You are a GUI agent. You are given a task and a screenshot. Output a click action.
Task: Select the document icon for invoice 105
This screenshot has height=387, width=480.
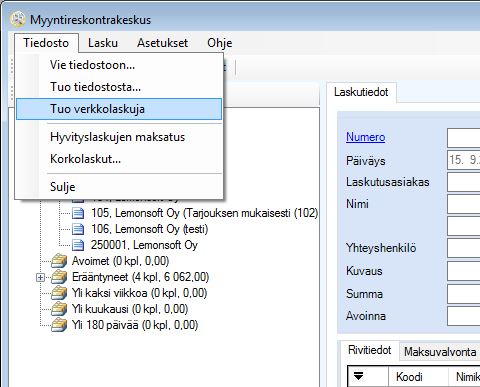(x=78, y=213)
